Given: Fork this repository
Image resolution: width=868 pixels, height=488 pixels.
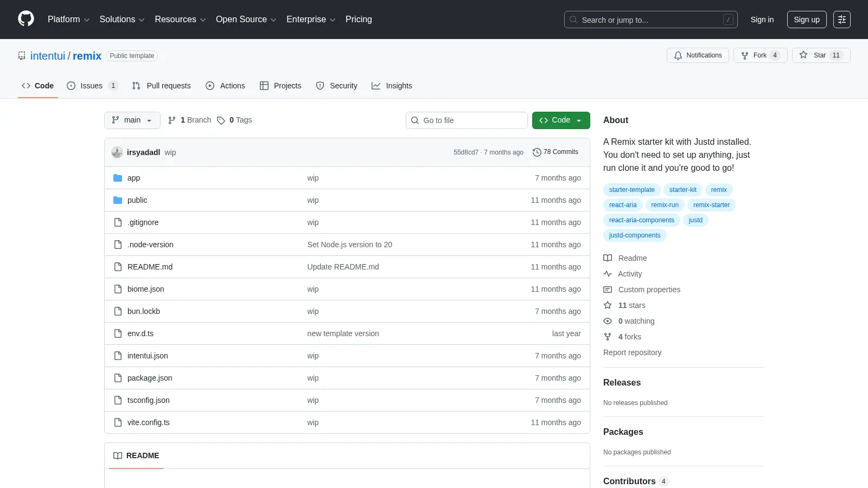Looking at the screenshot, I should pos(760,55).
